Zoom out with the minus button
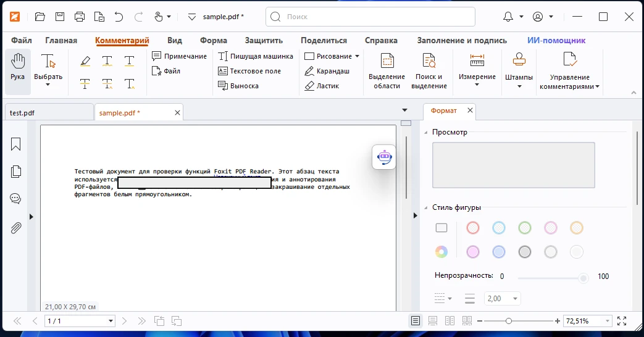The image size is (644, 337). pos(480,321)
